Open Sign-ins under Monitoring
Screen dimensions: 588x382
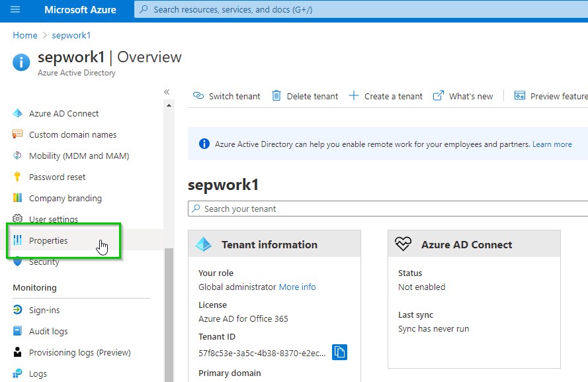coord(44,310)
